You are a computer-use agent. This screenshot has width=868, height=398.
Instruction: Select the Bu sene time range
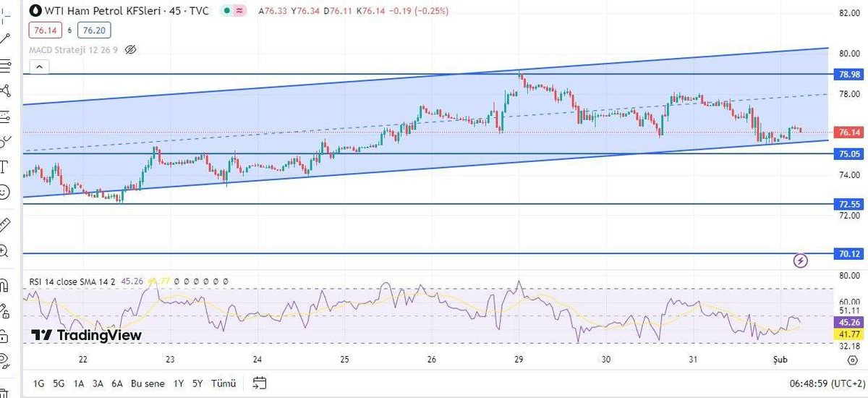click(x=147, y=384)
